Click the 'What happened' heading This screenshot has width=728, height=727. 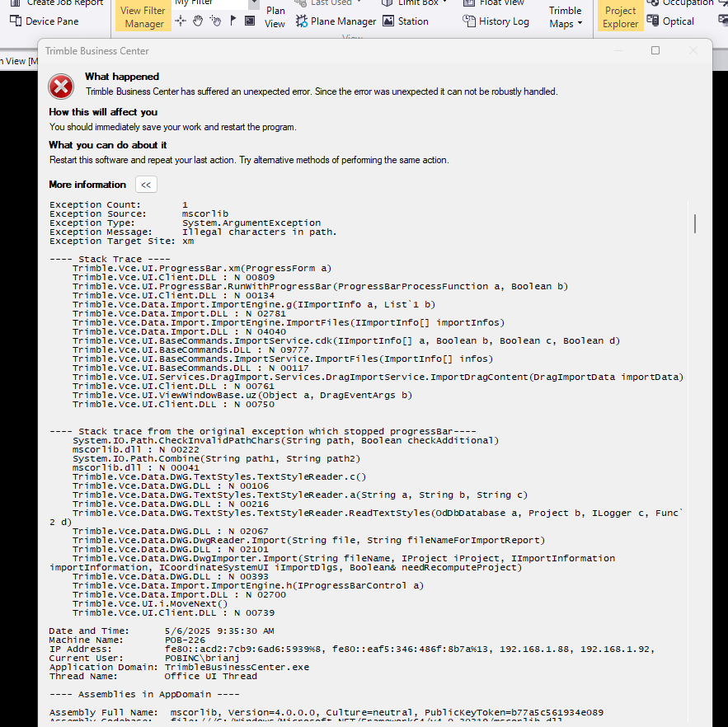(122, 77)
